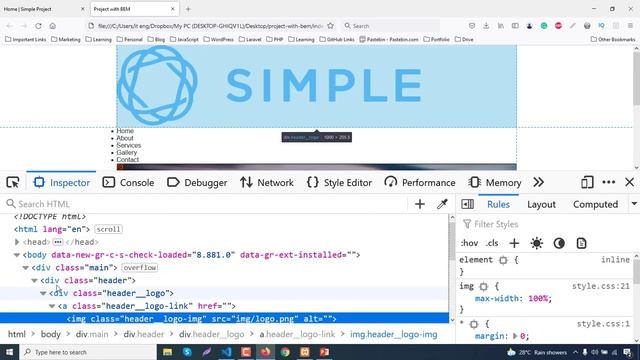Viewport: 640px width, 360px height.
Task: Pick a color with the eyedropper icon
Action: coord(442,204)
